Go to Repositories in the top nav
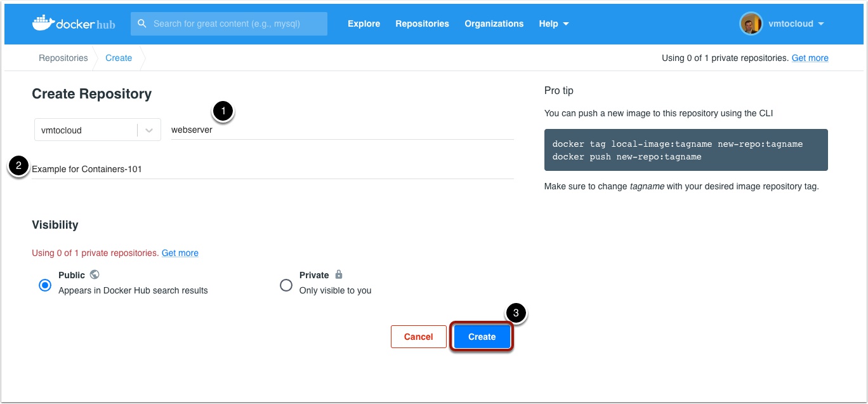868x404 pixels. pos(422,24)
